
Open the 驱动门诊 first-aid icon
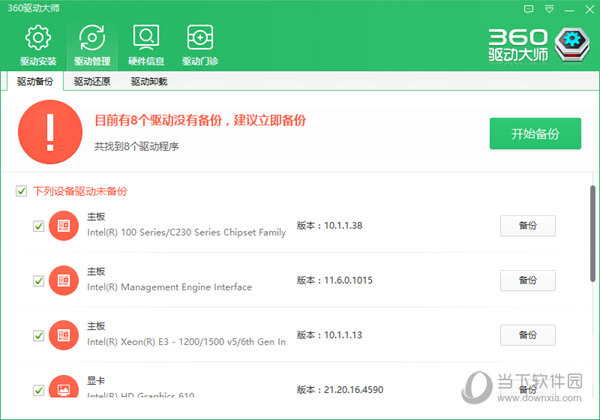tap(200, 37)
